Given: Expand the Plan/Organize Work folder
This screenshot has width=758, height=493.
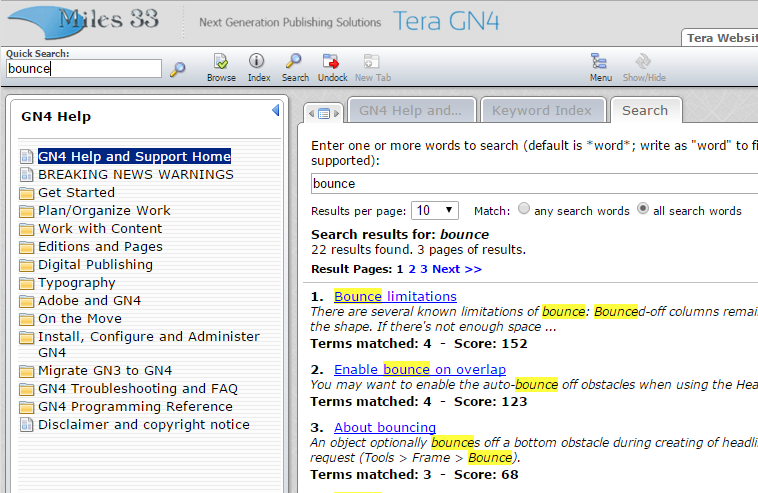Looking at the screenshot, I should [27, 211].
